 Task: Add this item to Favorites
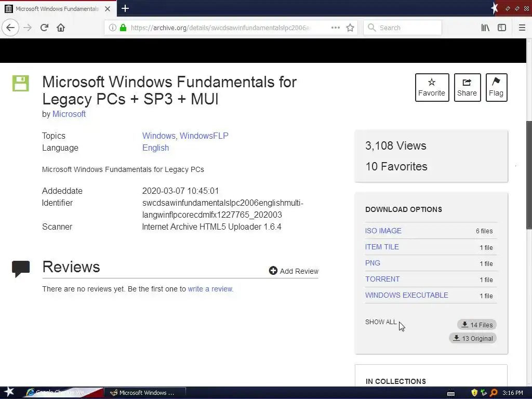[432, 87]
